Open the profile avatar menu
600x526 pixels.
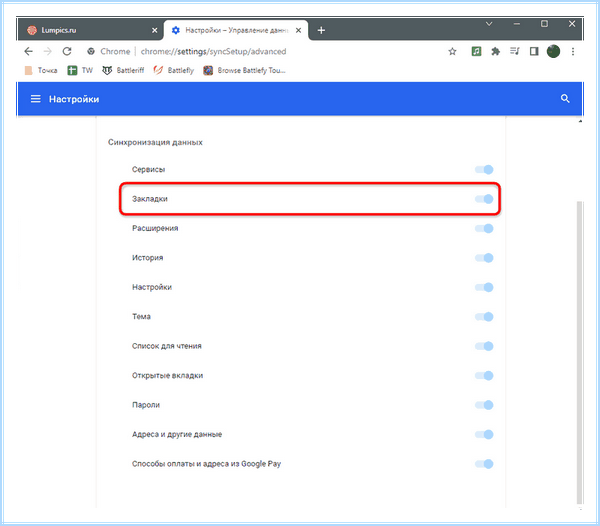click(x=553, y=51)
